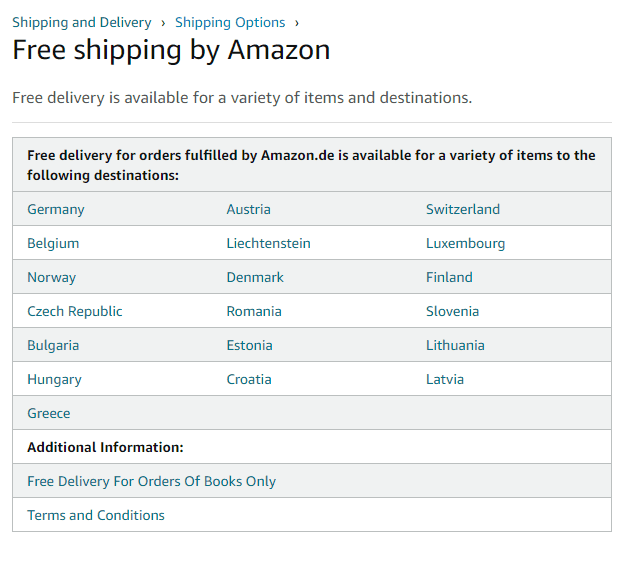Image resolution: width=637 pixels, height=571 pixels.
Task: Open the Slovenia link
Action: click(453, 311)
